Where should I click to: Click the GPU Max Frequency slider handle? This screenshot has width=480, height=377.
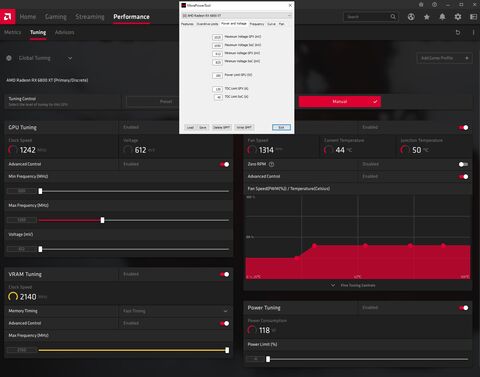[x=102, y=220]
